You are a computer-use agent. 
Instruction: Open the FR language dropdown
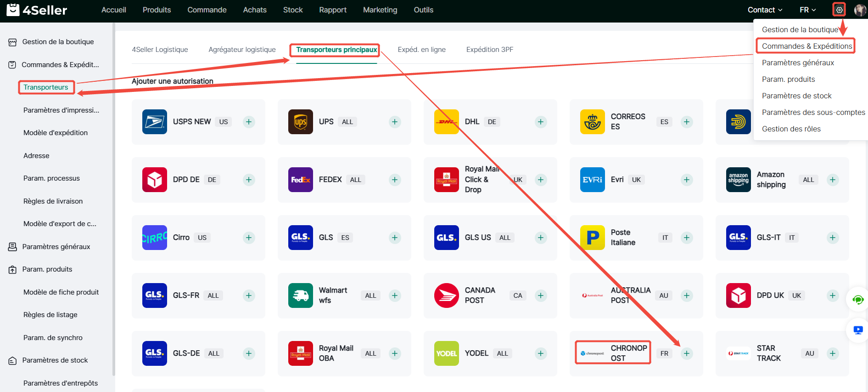coord(808,10)
